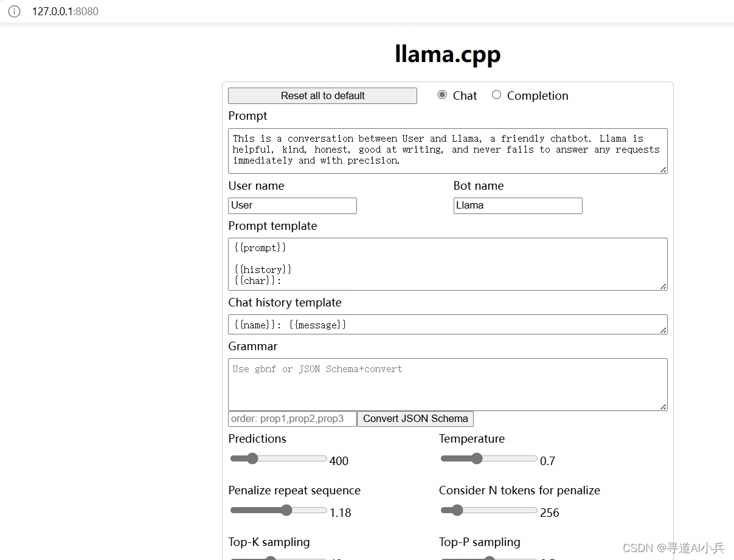Image resolution: width=734 pixels, height=560 pixels.
Task: Click the resize grip of Chat history template
Action: [663, 330]
